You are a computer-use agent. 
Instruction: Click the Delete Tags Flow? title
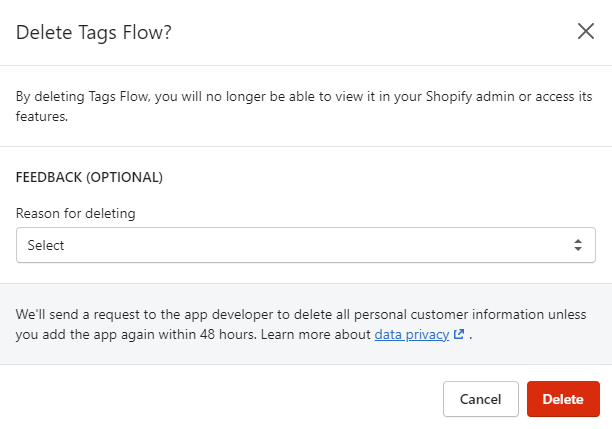(94, 32)
